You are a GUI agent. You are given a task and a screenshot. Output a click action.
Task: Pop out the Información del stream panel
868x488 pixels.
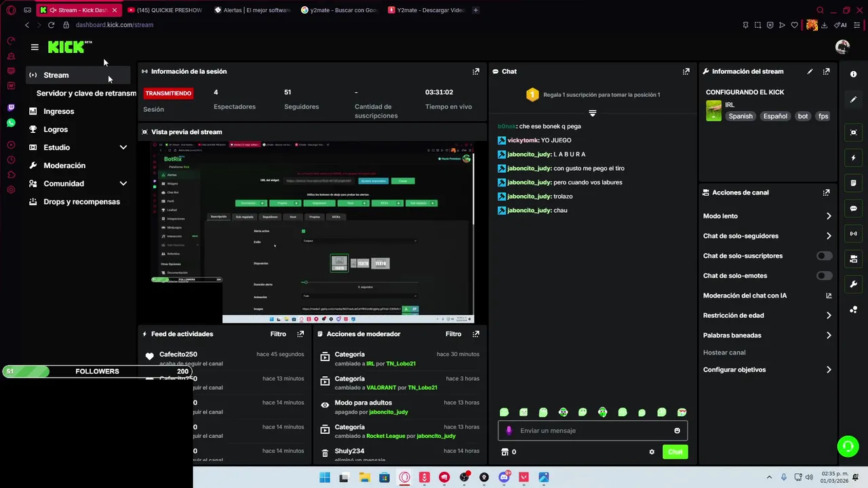coord(826,71)
